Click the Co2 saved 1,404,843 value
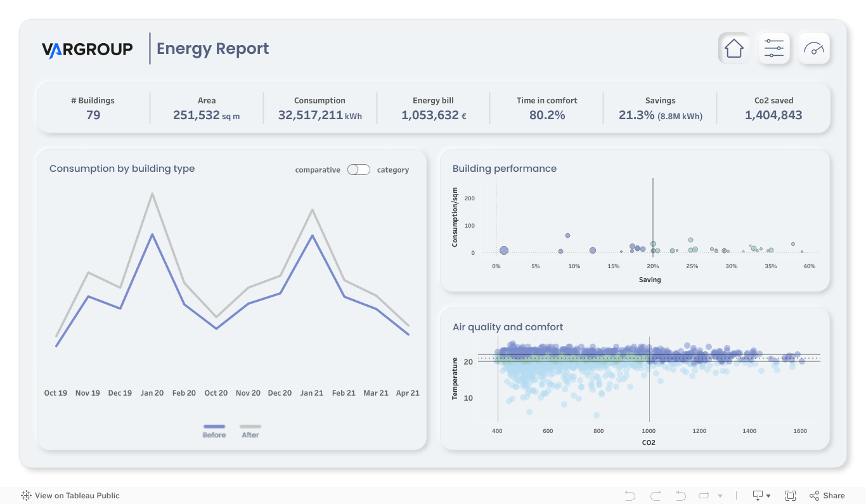Screen dimensions: 866x504 tap(773, 115)
